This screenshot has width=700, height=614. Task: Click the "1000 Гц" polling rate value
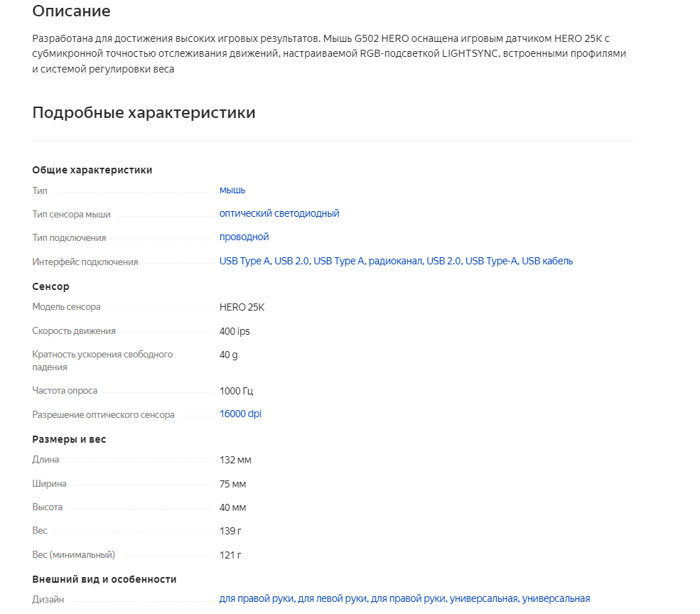tap(236, 391)
